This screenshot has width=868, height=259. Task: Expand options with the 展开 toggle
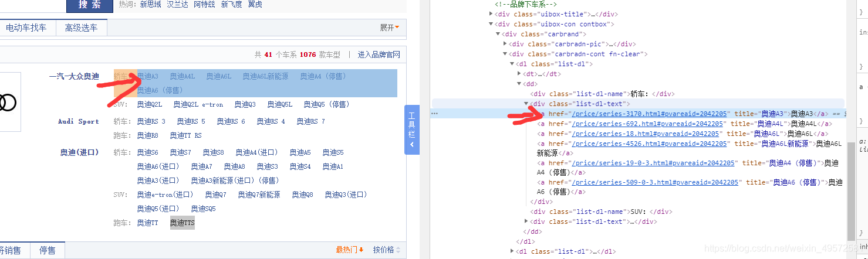[x=390, y=28]
